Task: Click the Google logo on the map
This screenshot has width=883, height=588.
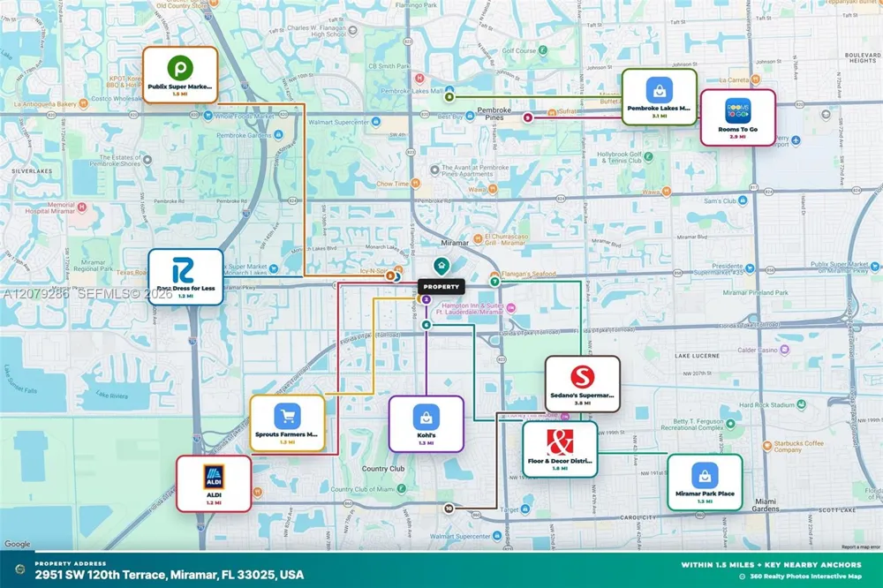Action: point(18,544)
